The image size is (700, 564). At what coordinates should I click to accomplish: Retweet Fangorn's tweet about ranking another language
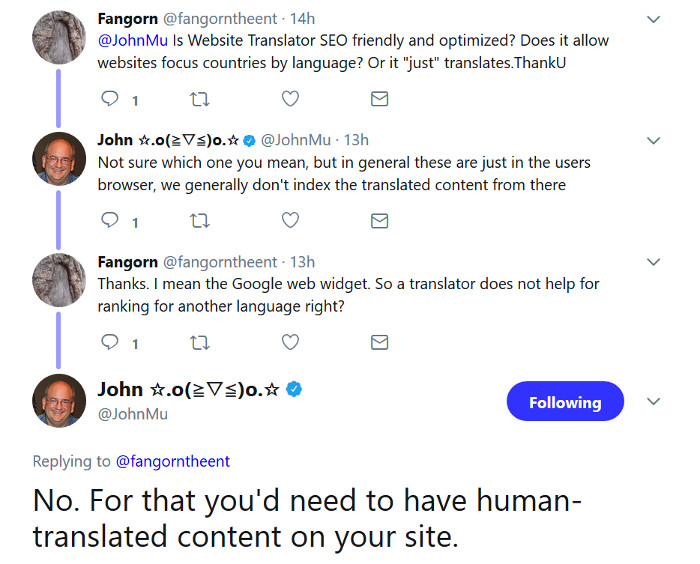200,342
